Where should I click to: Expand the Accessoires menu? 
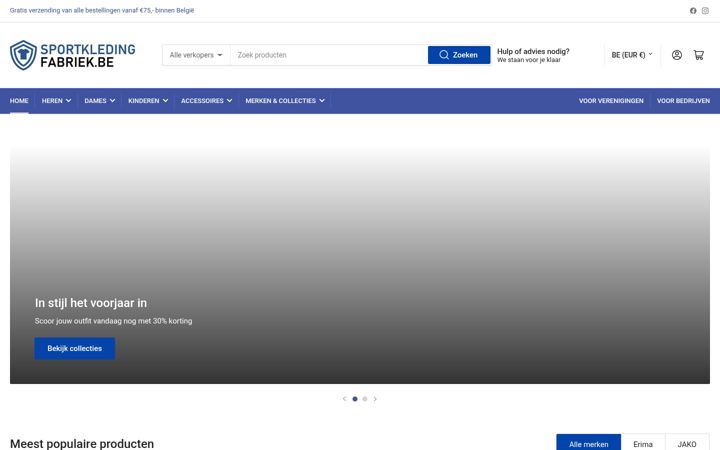tap(206, 101)
